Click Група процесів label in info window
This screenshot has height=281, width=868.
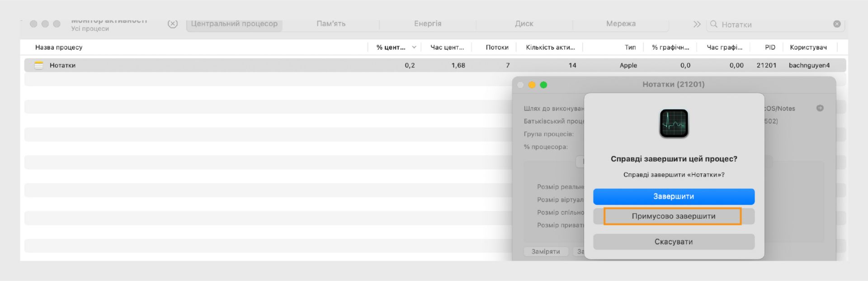(548, 134)
